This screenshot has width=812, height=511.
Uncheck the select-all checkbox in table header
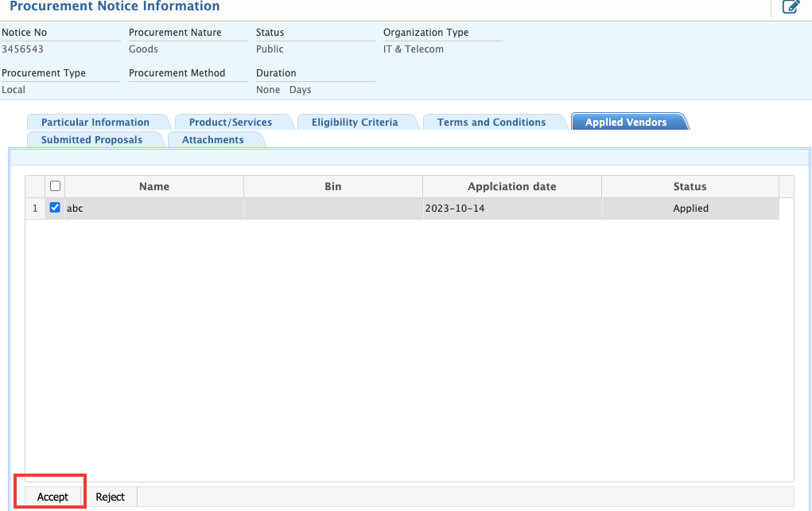click(54, 185)
